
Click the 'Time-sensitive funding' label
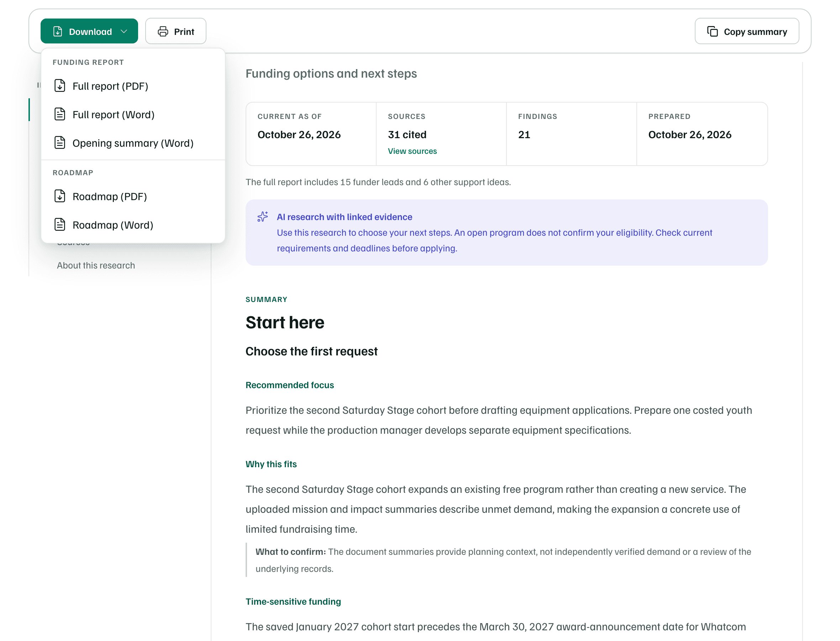tap(293, 602)
